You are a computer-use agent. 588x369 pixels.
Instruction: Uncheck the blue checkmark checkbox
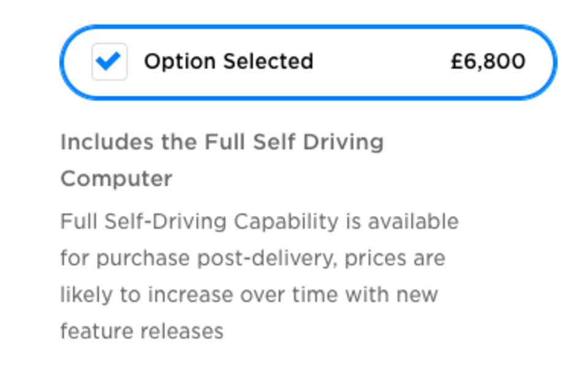tap(110, 62)
